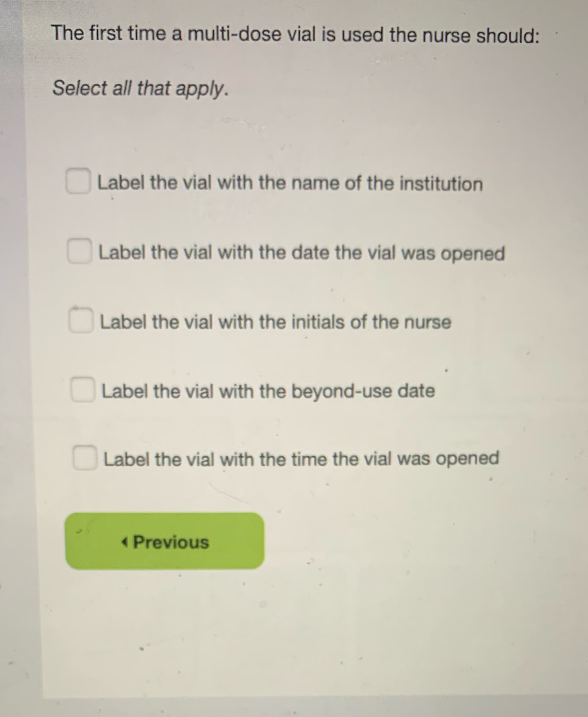
Task: Check 'Label the vial with the date the vial was opened'
Action: (81, 251)
